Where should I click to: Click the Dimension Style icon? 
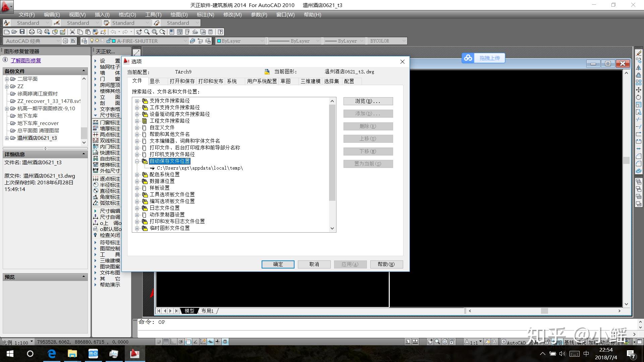(57, 23)
